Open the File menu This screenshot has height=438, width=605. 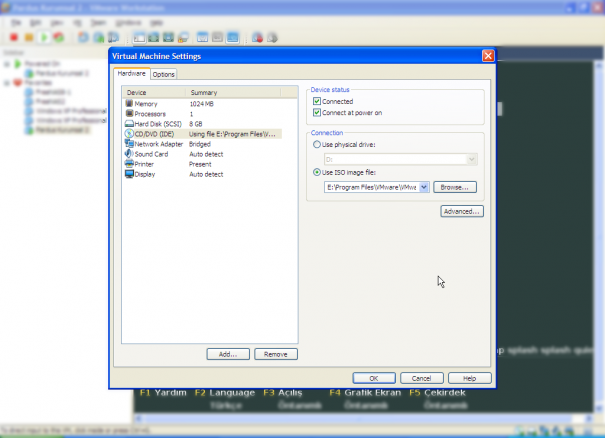click(x=16, y=23)
